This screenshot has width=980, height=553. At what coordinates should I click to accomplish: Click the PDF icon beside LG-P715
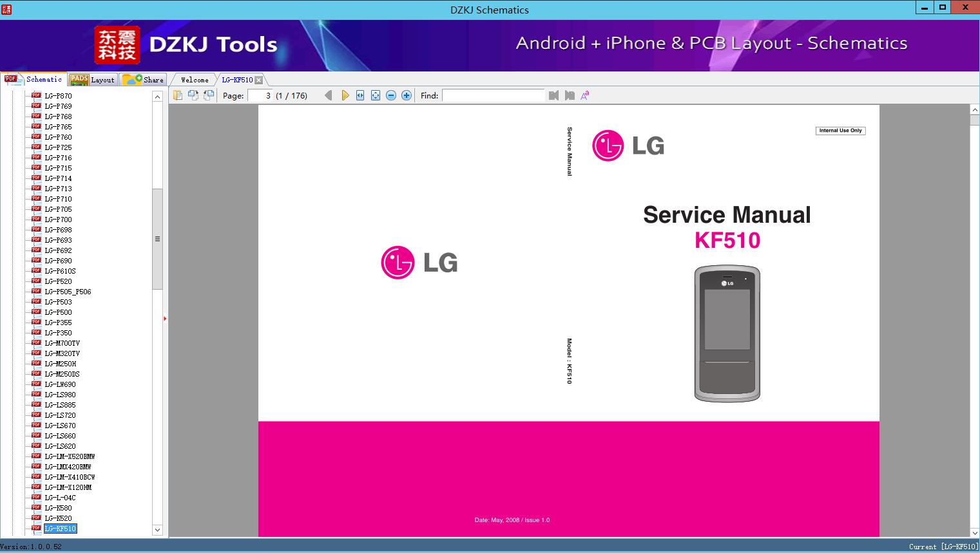point(37,168)
